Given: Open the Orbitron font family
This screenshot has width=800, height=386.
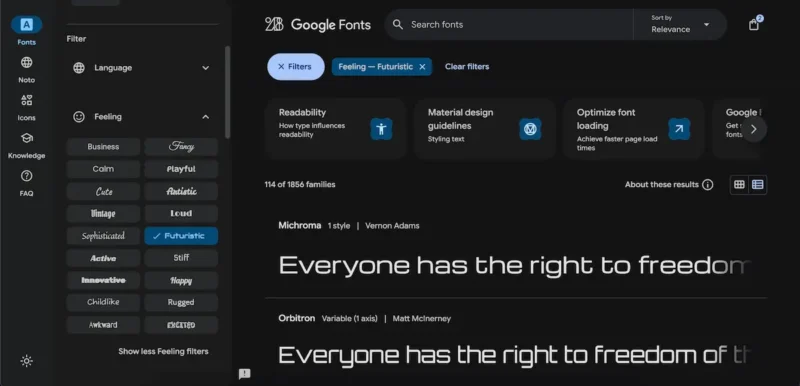Looking at the screenshot, I should [x=297, y=318].
